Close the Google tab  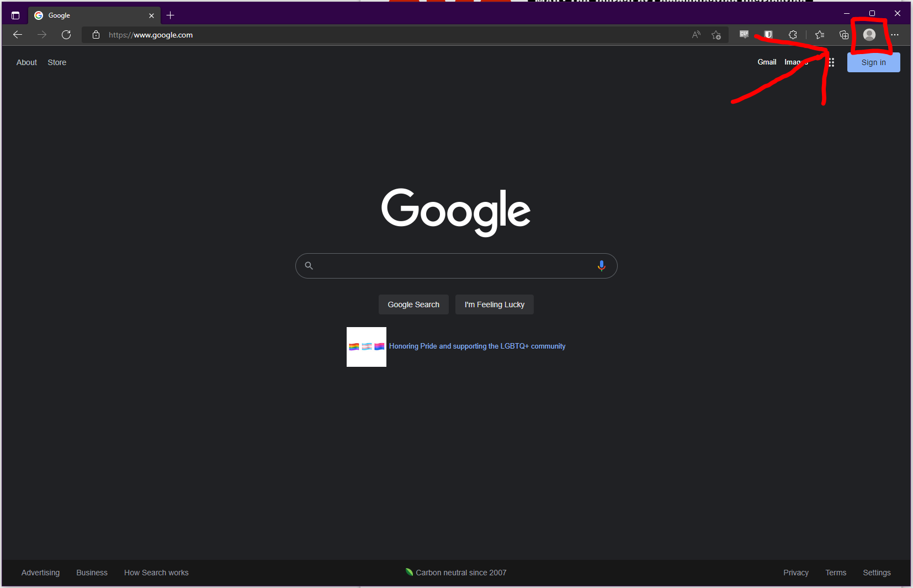click(x=151, y=15)
